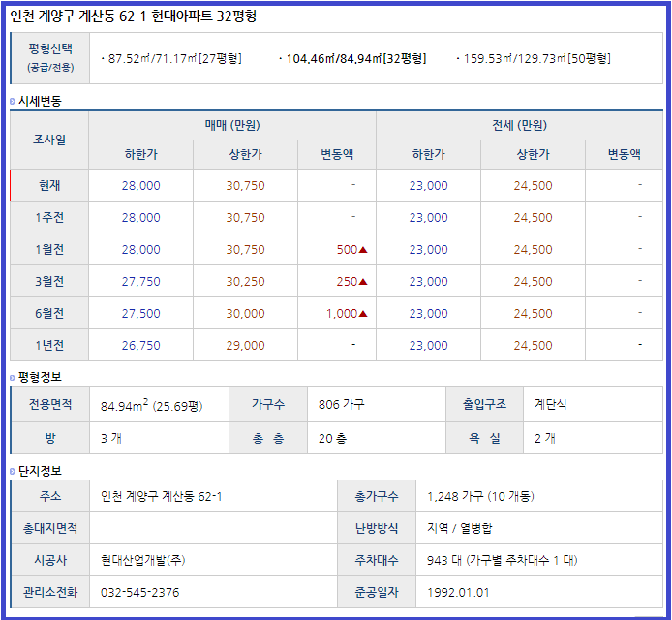Click the address value 인천 계양구 계산동 62-1

161,497
